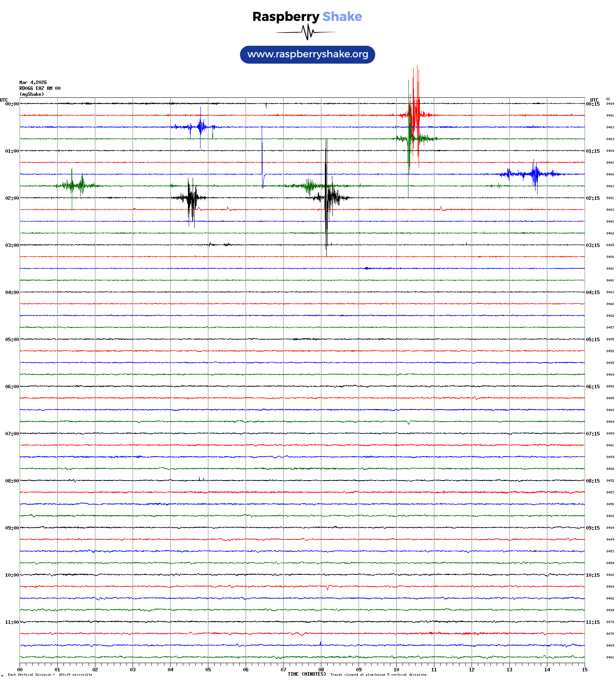The width and height of the screenshot is (616, 680).
Task: Click the seismic wave icon under logo
Action: click(x=307, y=32)
